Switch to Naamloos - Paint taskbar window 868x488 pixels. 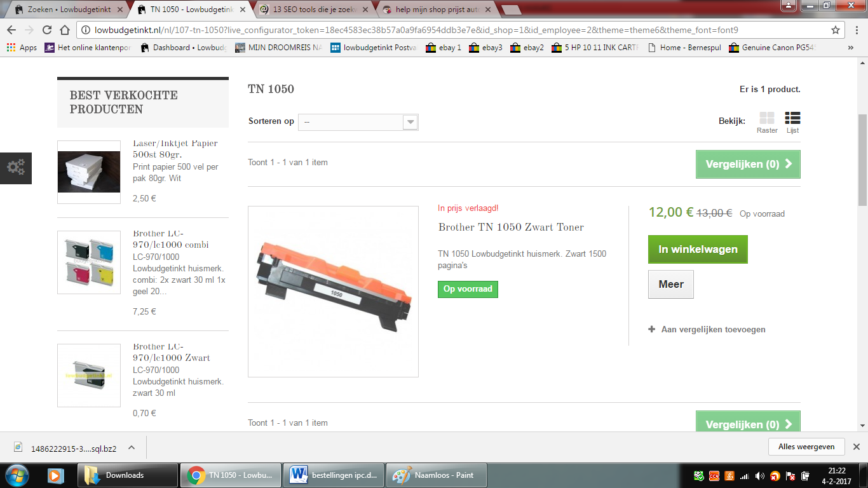(437, 475)
